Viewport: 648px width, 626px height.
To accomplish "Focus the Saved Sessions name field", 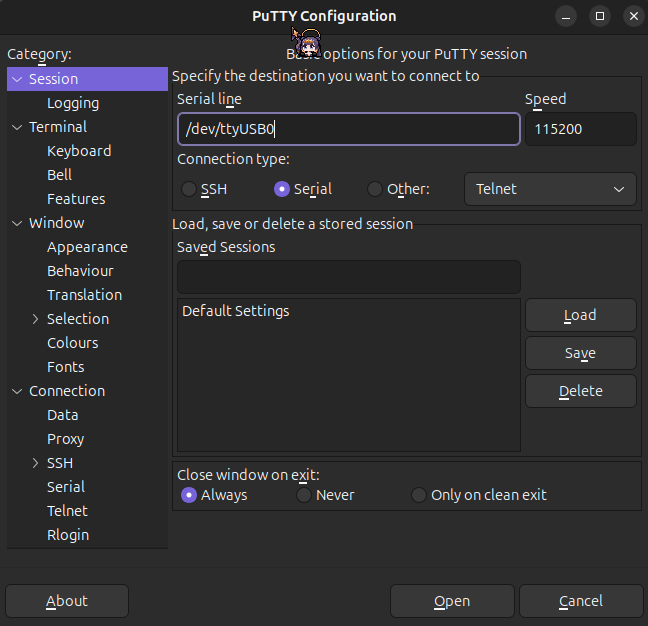I will [x=349, y=277].
